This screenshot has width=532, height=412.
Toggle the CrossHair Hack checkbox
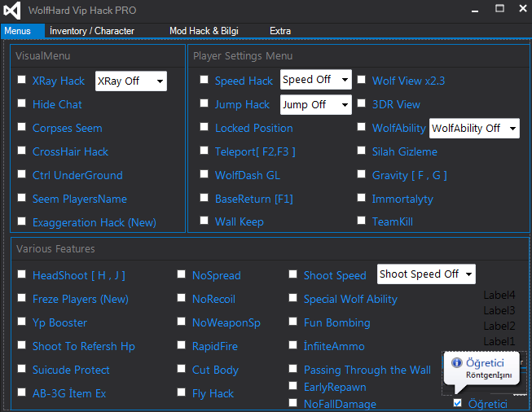tap(22, 150)
